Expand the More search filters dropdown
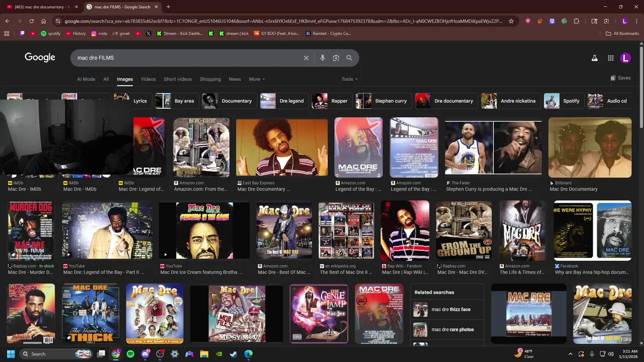The image size is (644, 362). click(257, 79)
